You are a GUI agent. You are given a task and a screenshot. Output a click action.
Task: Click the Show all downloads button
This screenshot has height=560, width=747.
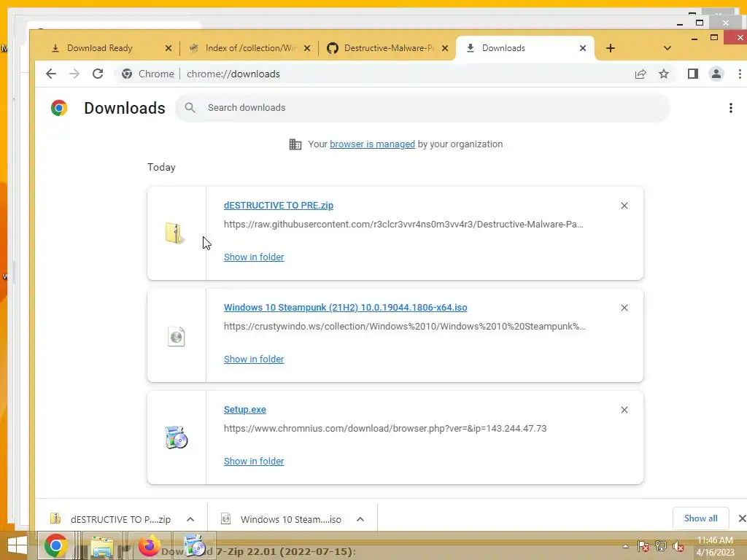(700, 518)
